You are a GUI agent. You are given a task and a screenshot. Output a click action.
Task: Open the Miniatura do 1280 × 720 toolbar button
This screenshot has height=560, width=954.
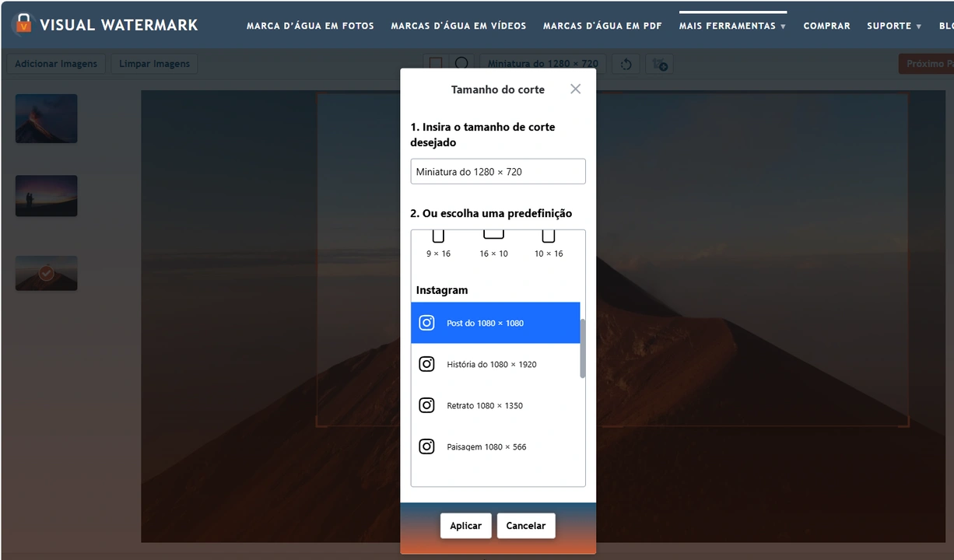point(543,64)
